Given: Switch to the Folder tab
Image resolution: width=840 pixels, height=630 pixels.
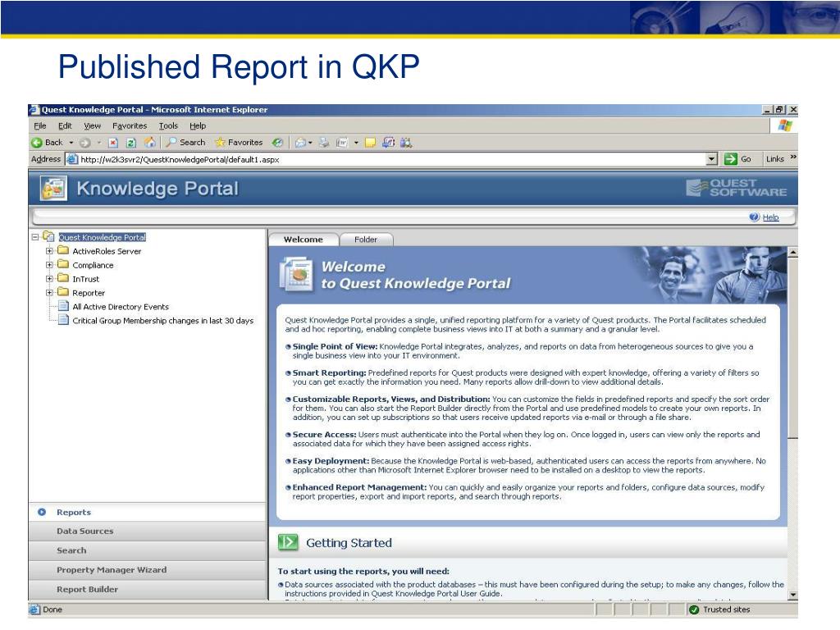Looking at the screenshot, I should pos(366,240).
